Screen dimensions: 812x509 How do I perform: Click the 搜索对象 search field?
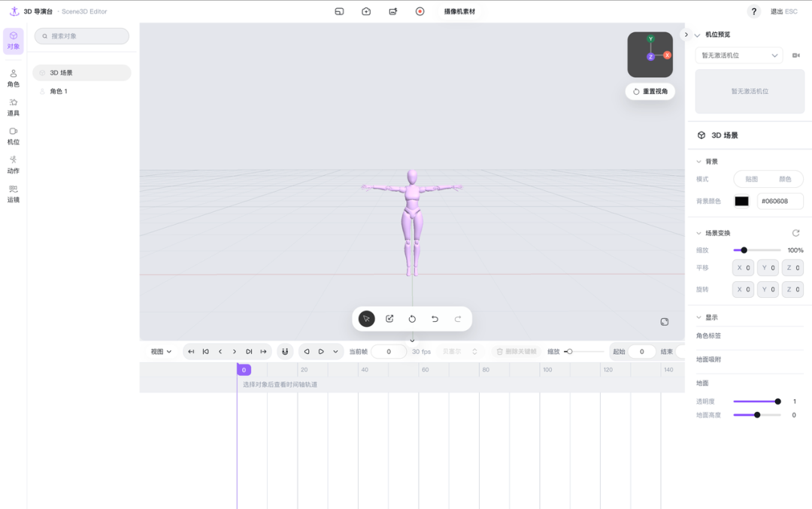pos(82,36)
